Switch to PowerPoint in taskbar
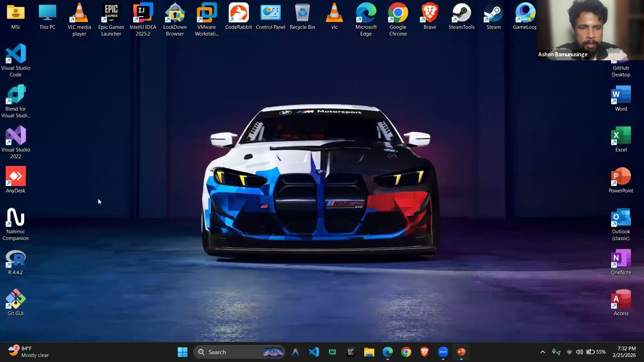This screenshot has height=362, width=644. pos(461,352)
